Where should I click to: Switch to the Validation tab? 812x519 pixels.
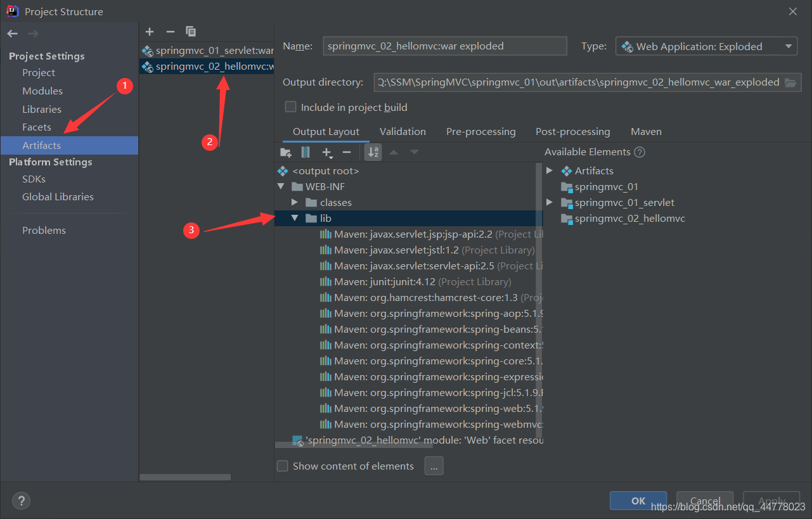(403, 132)
